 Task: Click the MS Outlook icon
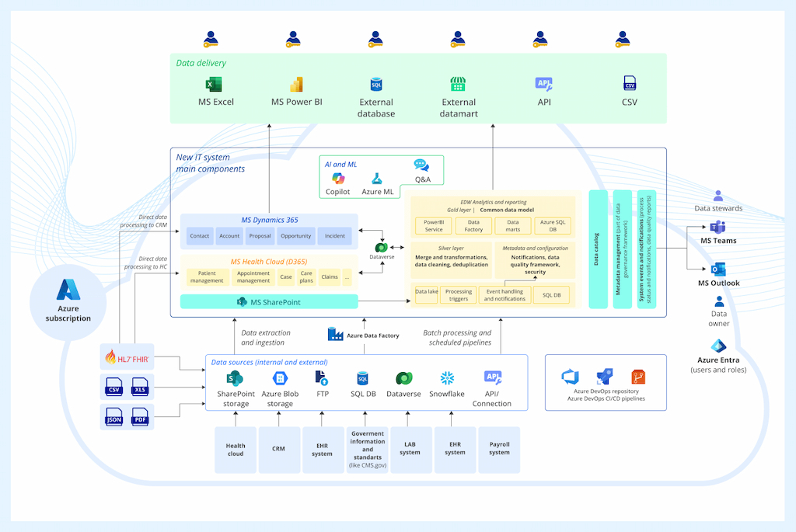pos(718,269)
